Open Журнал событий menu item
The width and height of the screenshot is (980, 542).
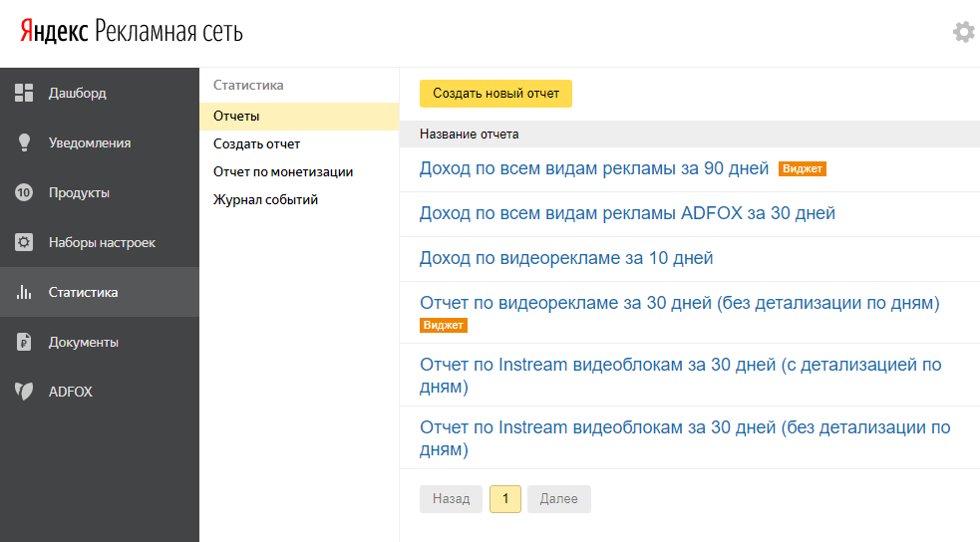265,200
